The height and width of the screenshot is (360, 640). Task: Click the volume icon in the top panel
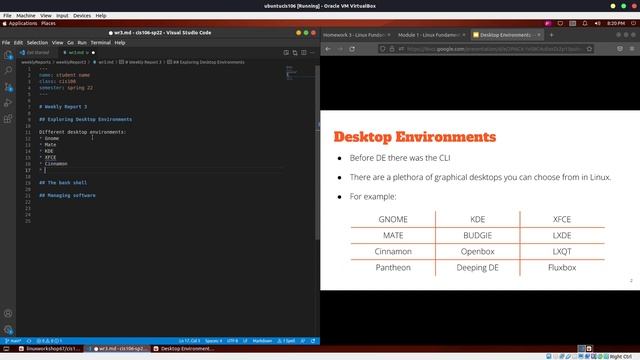point(598,24)
